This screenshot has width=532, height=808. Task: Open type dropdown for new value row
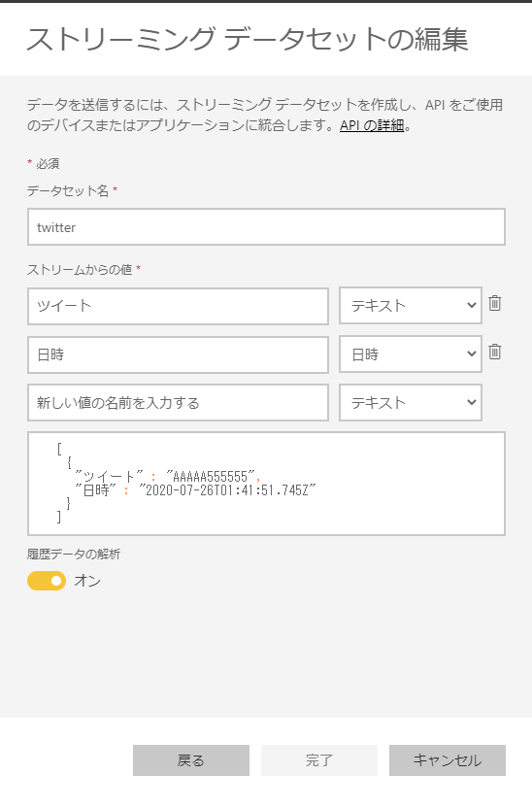[x=410, y=402]
